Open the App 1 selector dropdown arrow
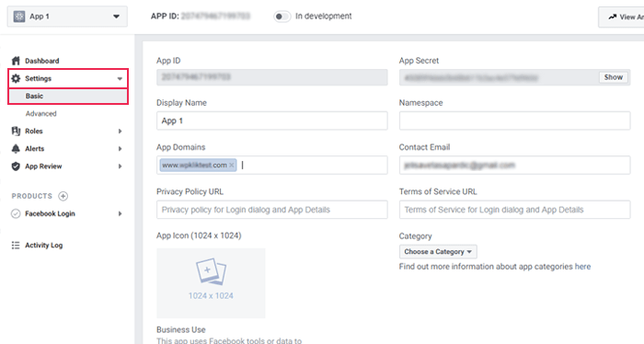This screenshot has width=644, height=344. pos(116,17)
